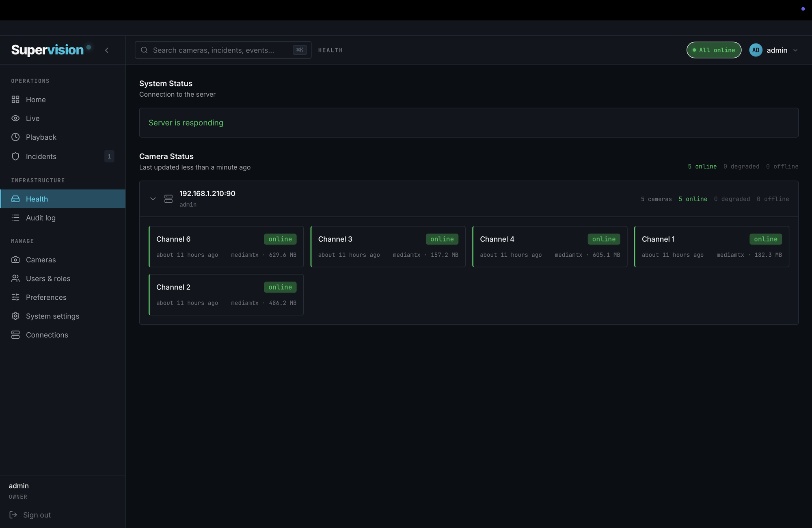Click the Home grid icon
Image resolution: width=812 pixels, height=528 pixels.
pos(15,100)
